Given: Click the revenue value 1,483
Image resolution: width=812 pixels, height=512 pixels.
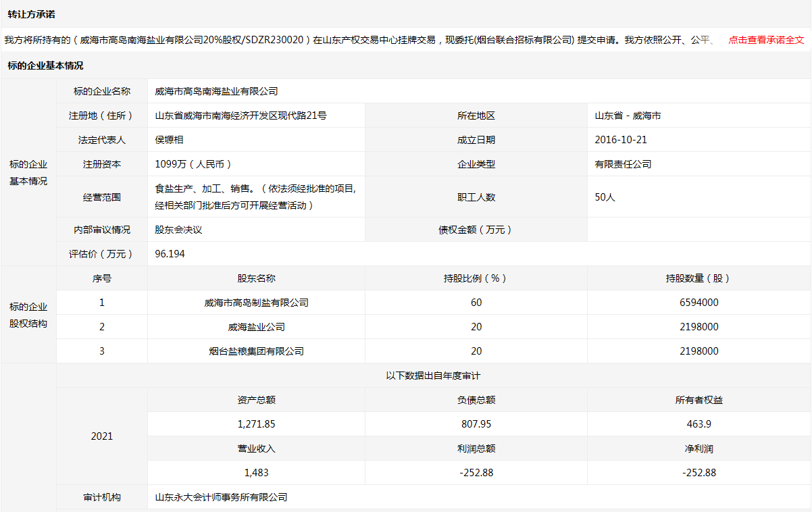Looking at the screenshot, I should pos(256,473).
